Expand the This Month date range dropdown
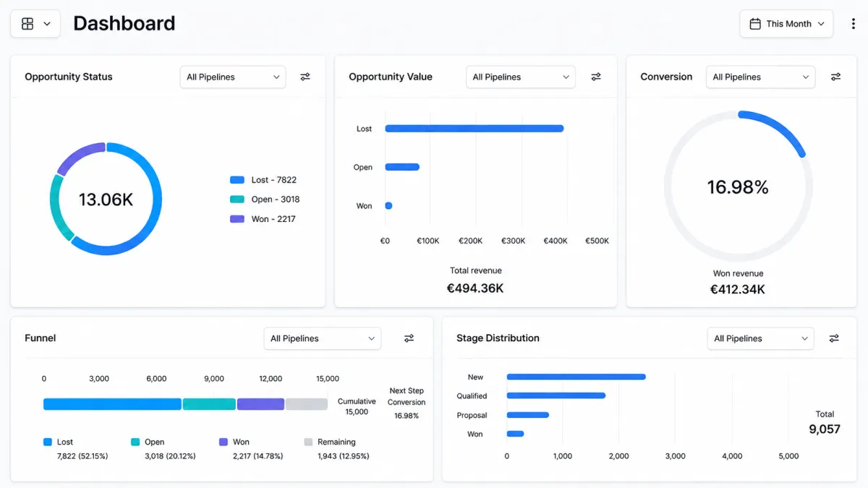868x488 pixels. (786, 24)
